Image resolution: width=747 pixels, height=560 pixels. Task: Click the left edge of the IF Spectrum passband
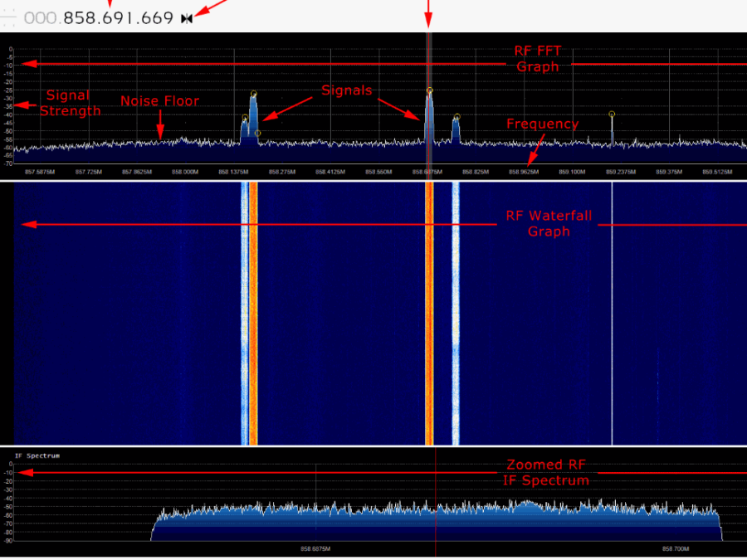pos(153,527)
